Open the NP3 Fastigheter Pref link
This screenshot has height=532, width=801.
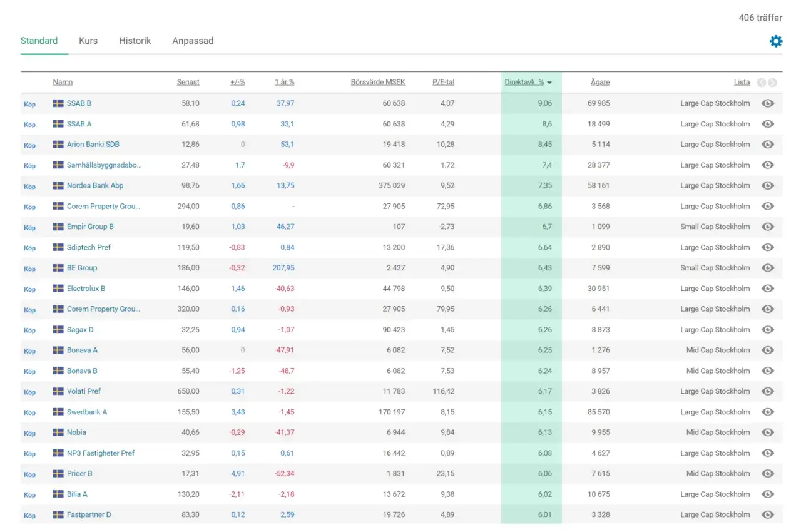point(101,453)
